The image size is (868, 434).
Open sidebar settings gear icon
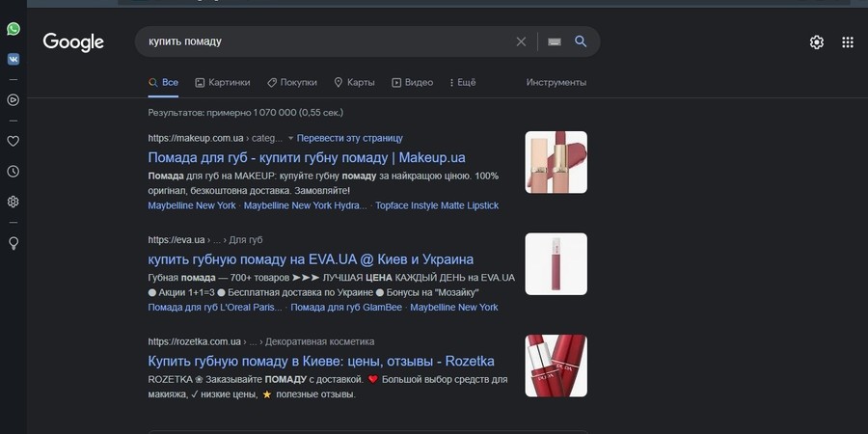[x=14, y=202]
